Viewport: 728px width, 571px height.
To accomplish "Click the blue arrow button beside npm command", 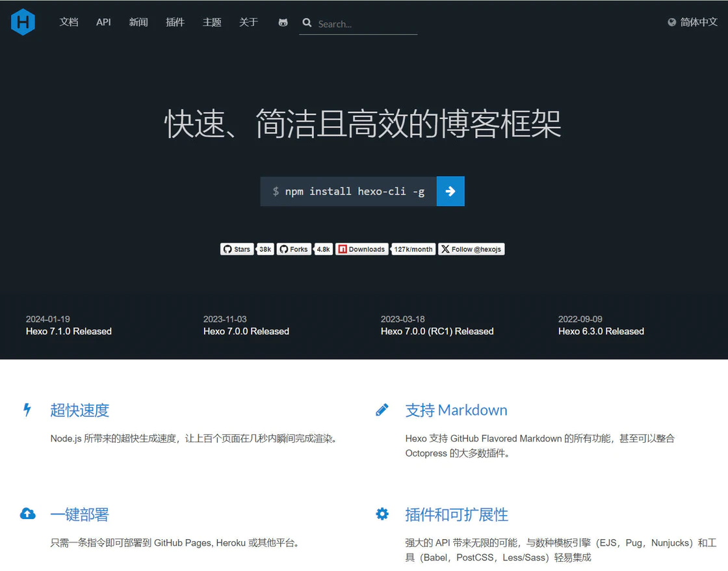I will [450, 191].
